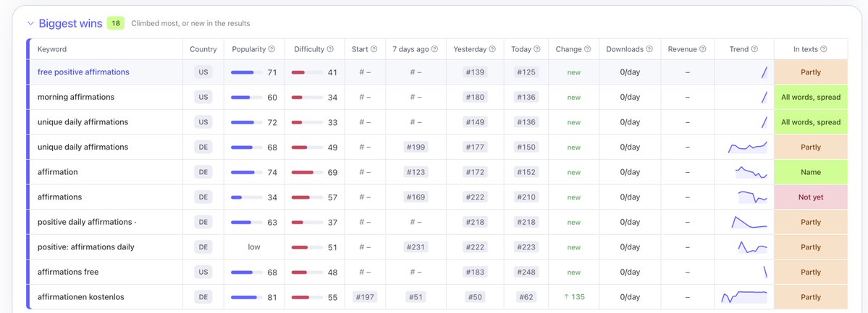Open help icon next to Popularity header

coord(271,49)
